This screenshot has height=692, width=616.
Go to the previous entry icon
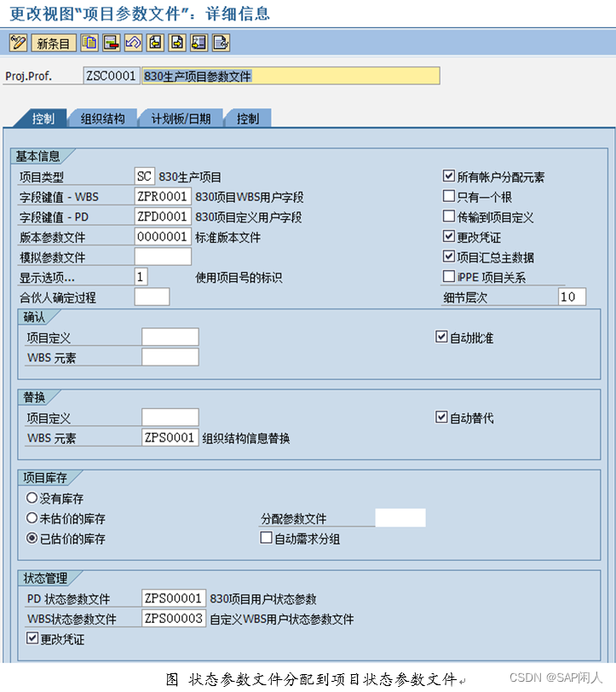pos(155,43)
